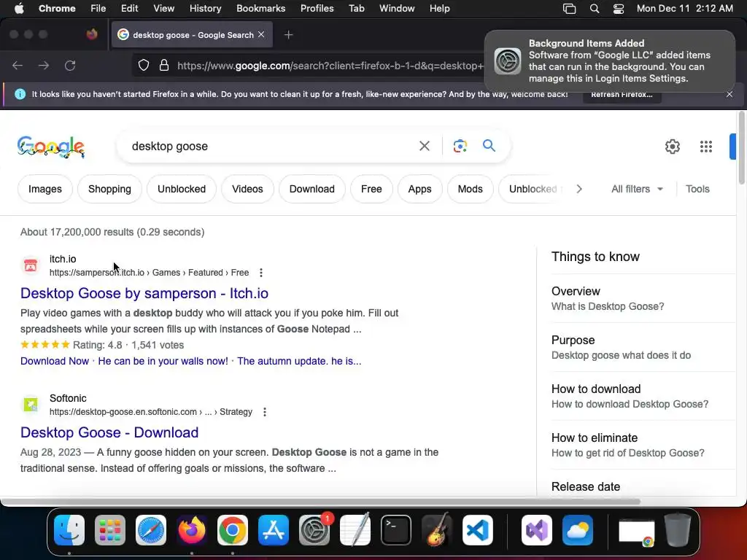Image resolution: width=747 pixels, height=560 pixels.
Task: Click the Google holiday doodle logo
Action: point(51,147)
